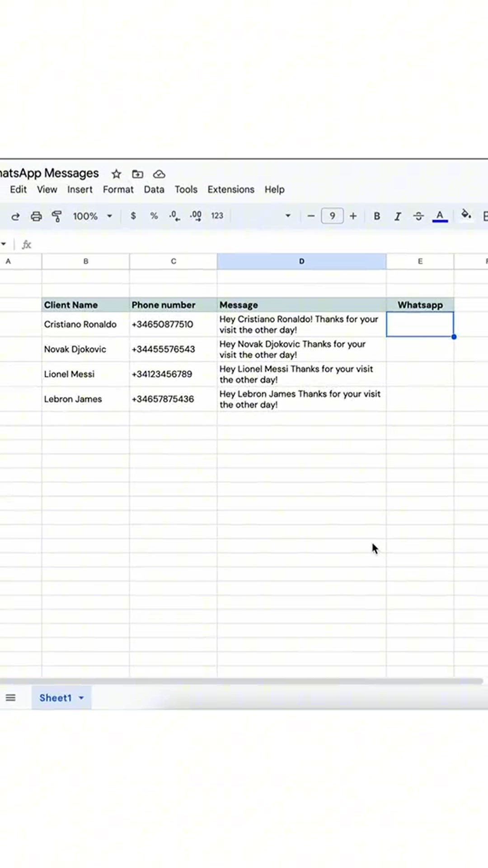This screenshot has width=488, height=868.
Task: Select the paint format tool
Action: tap(57, 217)
